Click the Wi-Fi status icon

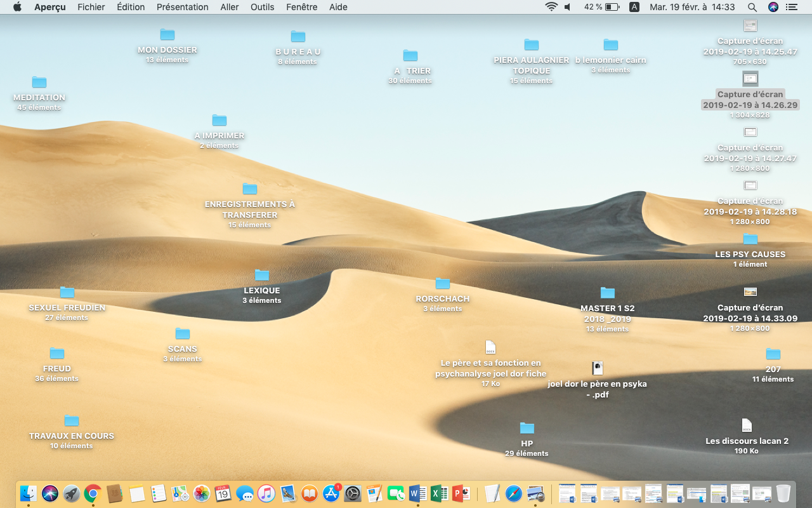coord(551,7)
